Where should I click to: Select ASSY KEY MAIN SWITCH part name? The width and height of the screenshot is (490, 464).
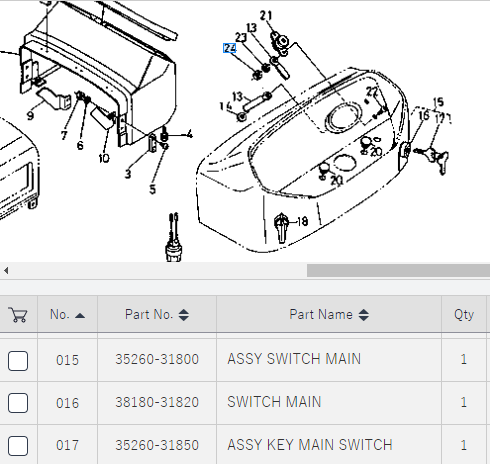point(310,445)
